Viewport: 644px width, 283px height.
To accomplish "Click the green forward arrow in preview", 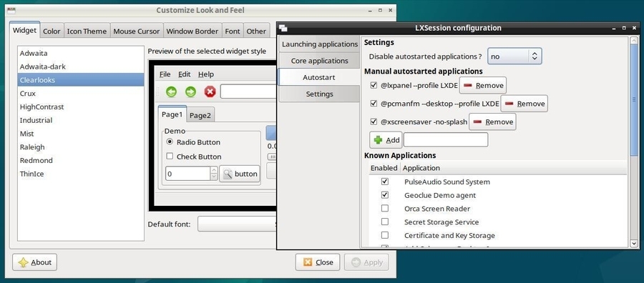I will (x=190, y=91).
